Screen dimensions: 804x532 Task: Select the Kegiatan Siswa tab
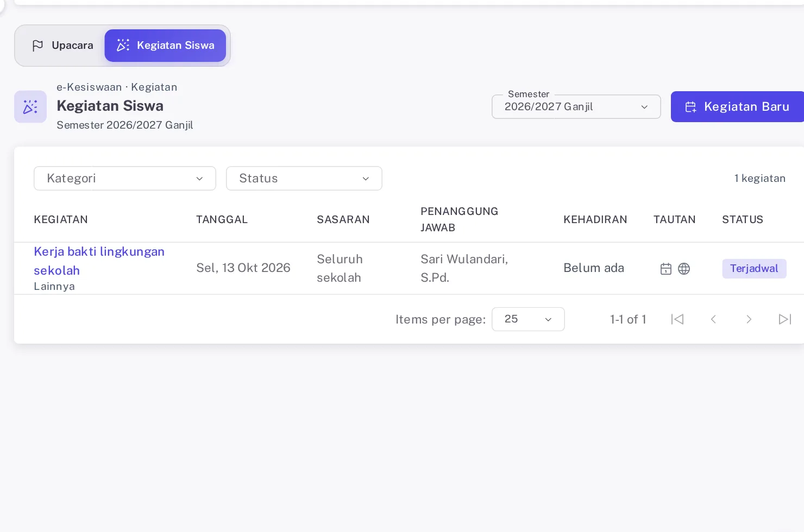[165, 46]
